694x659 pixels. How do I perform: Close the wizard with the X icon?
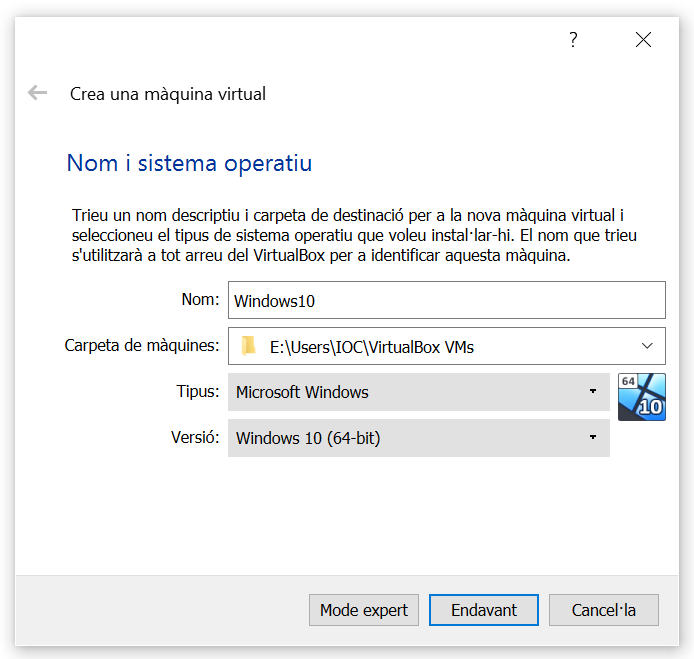(x=643, y=40)
